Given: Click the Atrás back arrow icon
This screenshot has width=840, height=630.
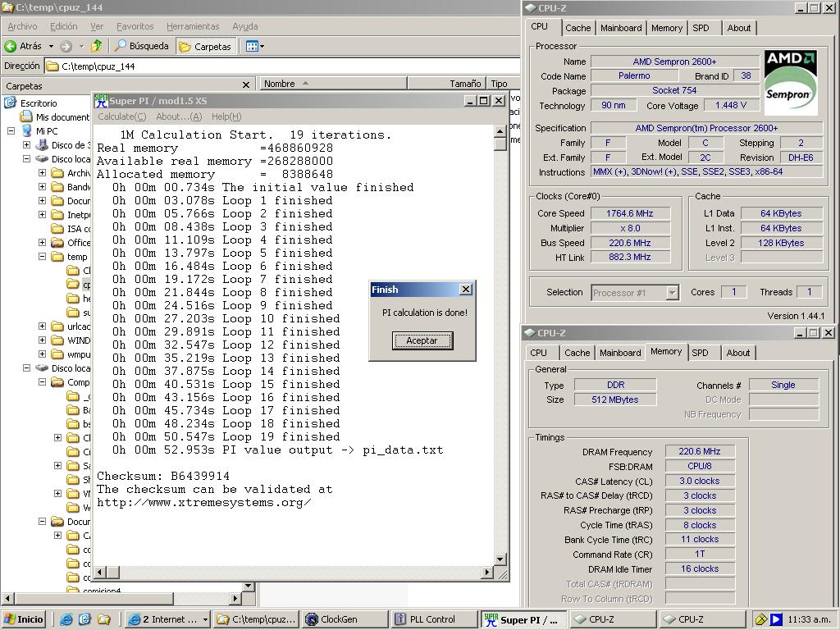Looking at the screenshot, I should [10, 46].
